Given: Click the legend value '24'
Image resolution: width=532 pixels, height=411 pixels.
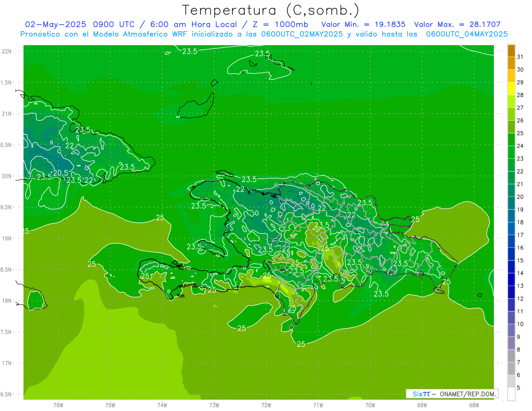Looking at the screenshot, I should [520, 146].
